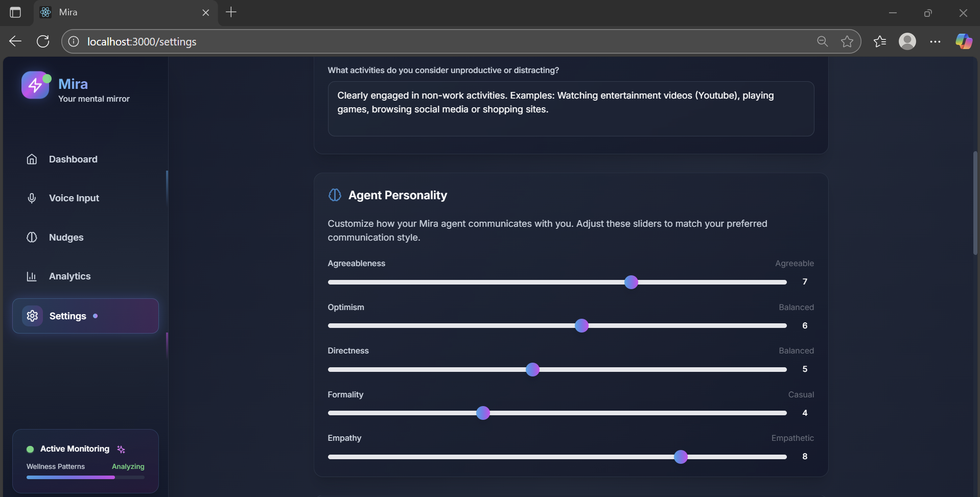
Task: Add page to favorites with star icon
Action: [847, 41]
